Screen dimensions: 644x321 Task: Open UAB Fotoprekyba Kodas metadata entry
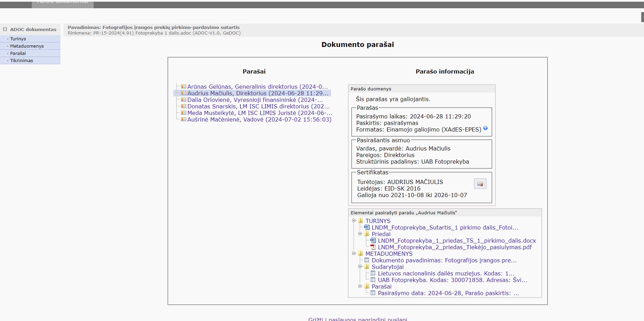pyautogui.click(x=452, y=280)
